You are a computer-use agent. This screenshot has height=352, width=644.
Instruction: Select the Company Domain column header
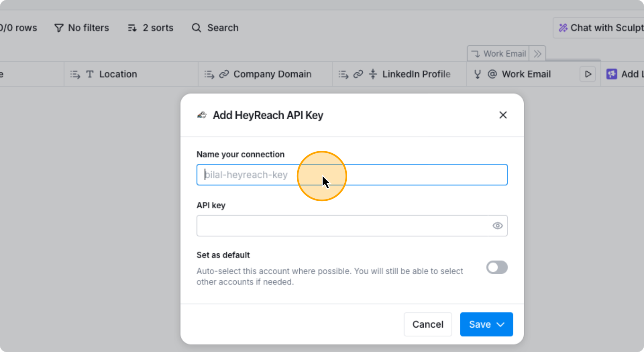click(272, 74)
